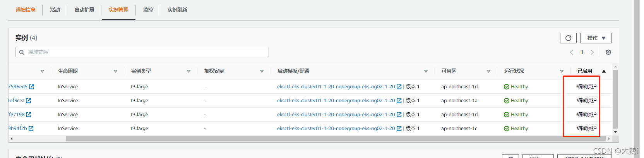Open table preferences gear icon

(x=608, y=52)
